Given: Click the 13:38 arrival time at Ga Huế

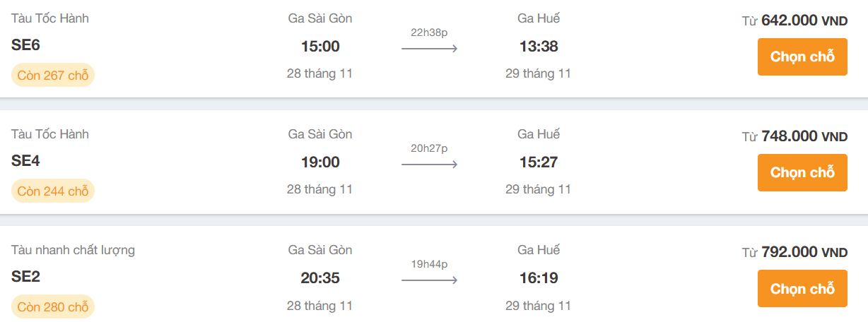Looking at the screenshot, I should click(539, 47).
